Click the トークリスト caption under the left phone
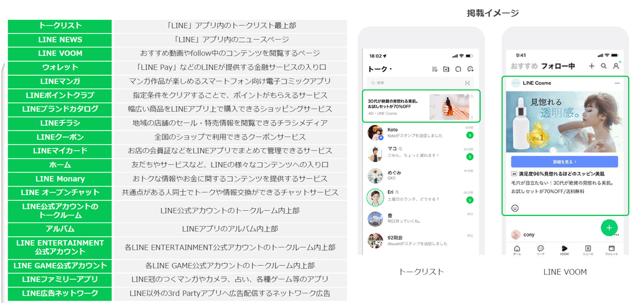 coord(421,272)
